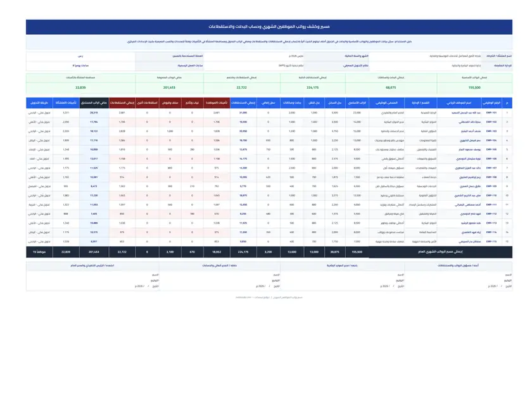Click the 'المسمى الوظيفي' column header

click(x=386, y=103)
